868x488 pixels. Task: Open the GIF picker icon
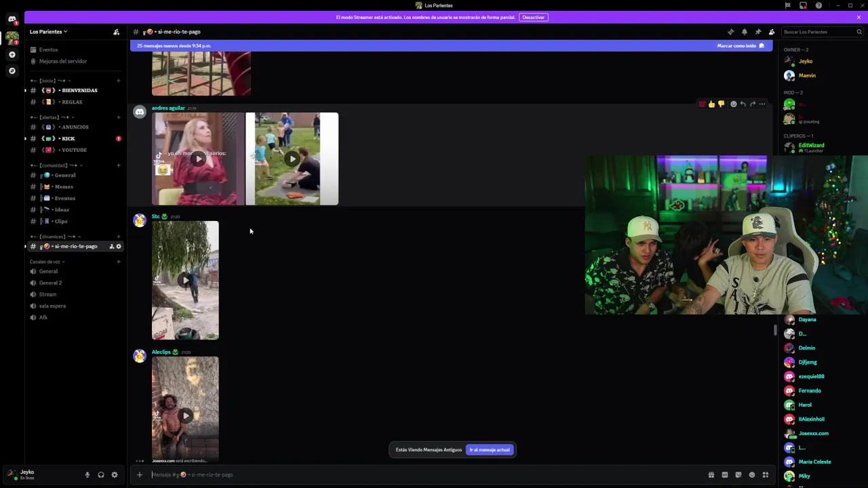[724, 474]
